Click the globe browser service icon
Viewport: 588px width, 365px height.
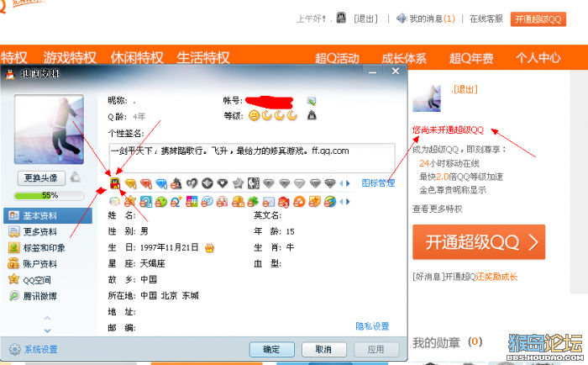[330, 202]
